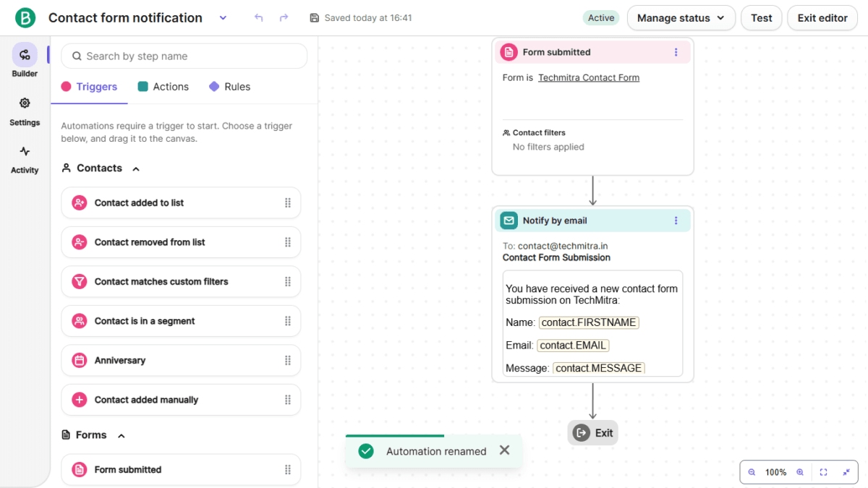Click drag handle of Contact added to list

288,203
